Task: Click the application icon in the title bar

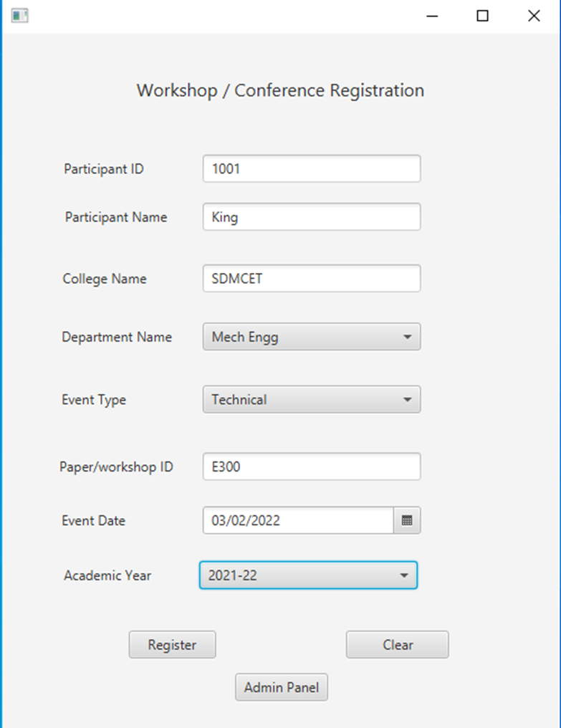Action: 19,15
